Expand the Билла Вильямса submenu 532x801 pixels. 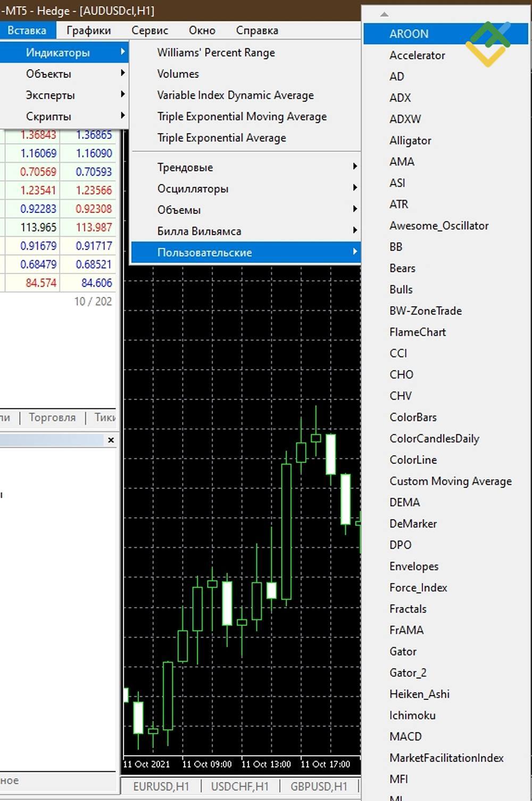246,231
